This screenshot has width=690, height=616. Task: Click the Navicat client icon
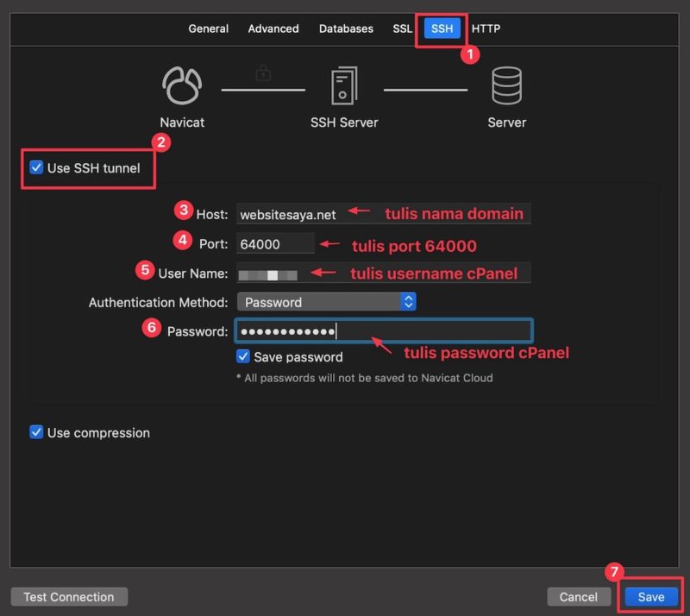coord(181,84)
